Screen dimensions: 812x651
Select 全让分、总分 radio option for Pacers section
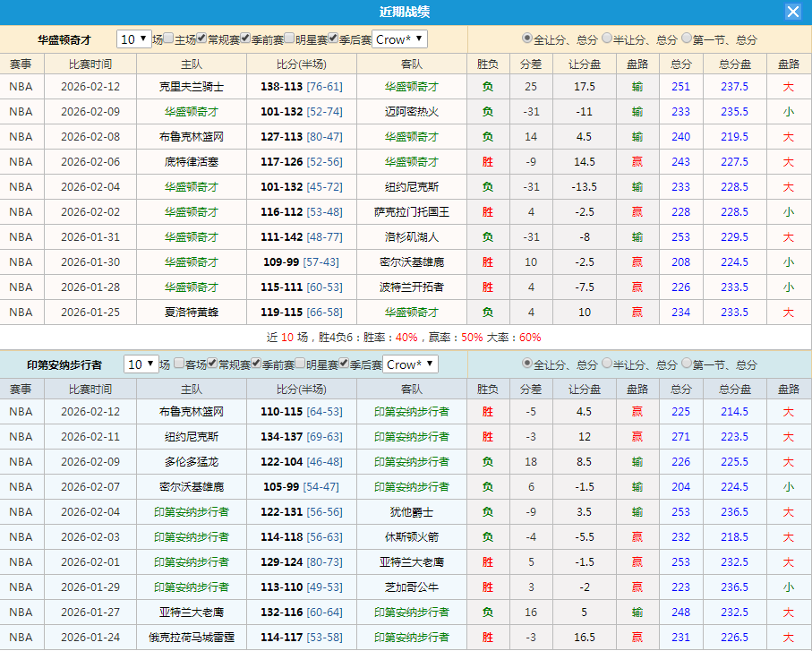pyautogui.click(x=526, y=364)
